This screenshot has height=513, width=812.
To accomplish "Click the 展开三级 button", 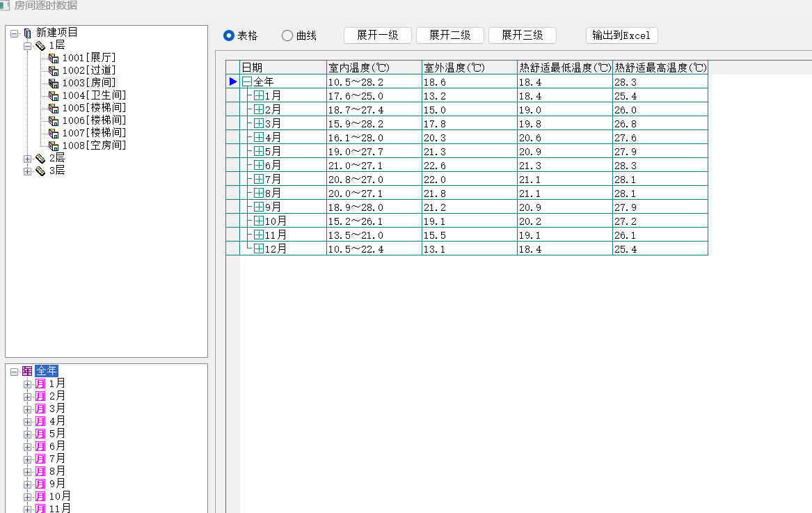I will pos(523,35).
